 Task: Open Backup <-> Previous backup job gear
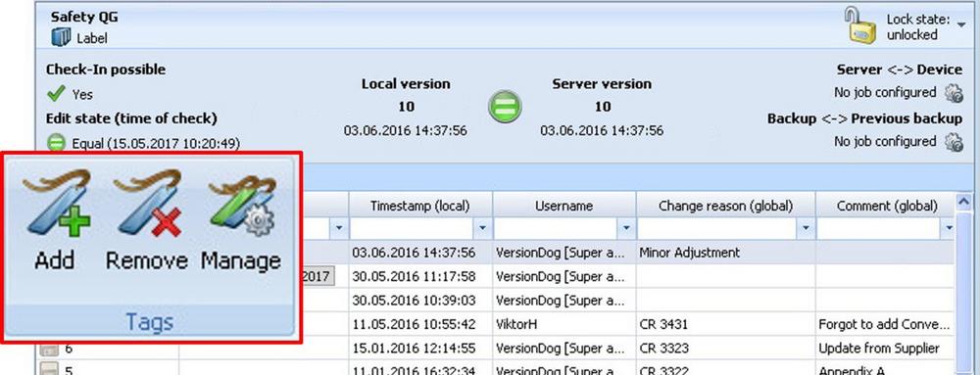(x=954, y=142)
